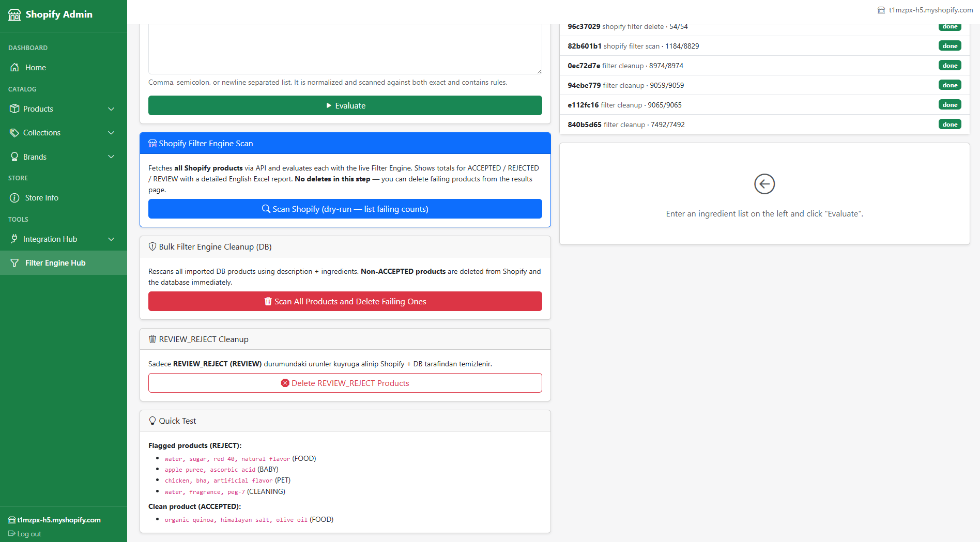Click the Integration Hub plug icon
Image resolution: width=980 pixels, height=542 pixels.
[14, 239]
